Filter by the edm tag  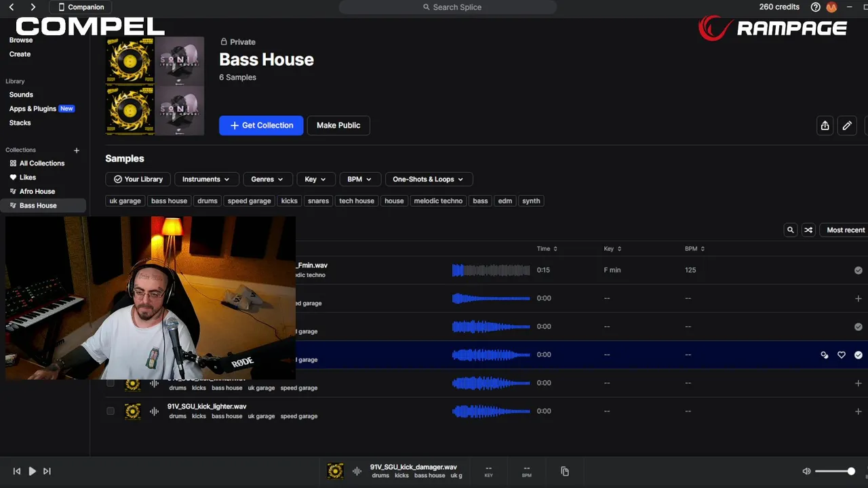505,201
